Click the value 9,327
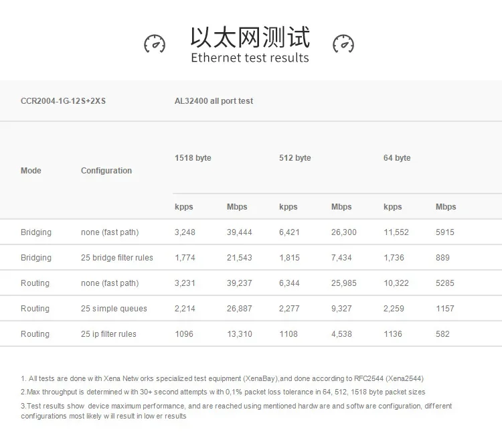This screenshot has width=502, height=448. coord(341,309)
